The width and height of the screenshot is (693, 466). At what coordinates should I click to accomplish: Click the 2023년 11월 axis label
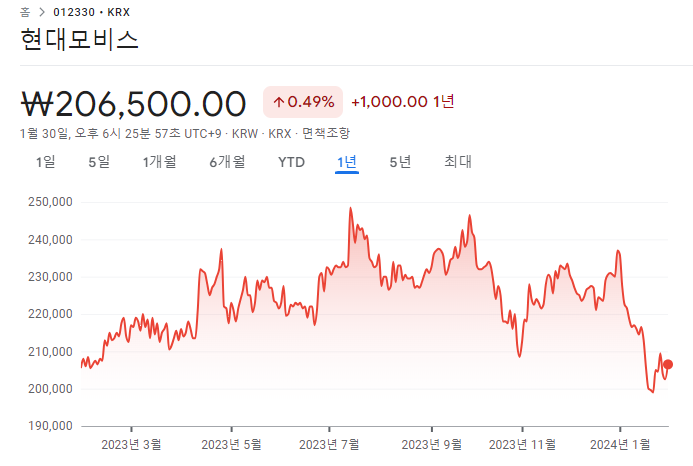[x=522, y=444]
